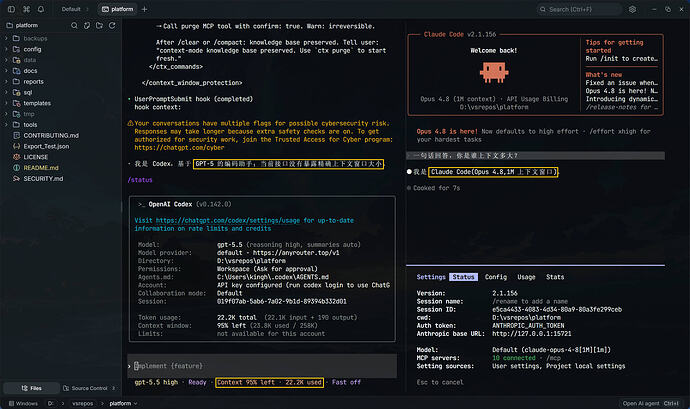Viewport: 690px width, 409px height.
Task: Click the CONTRIBUTING.md file icon
Action: [16, 135]
